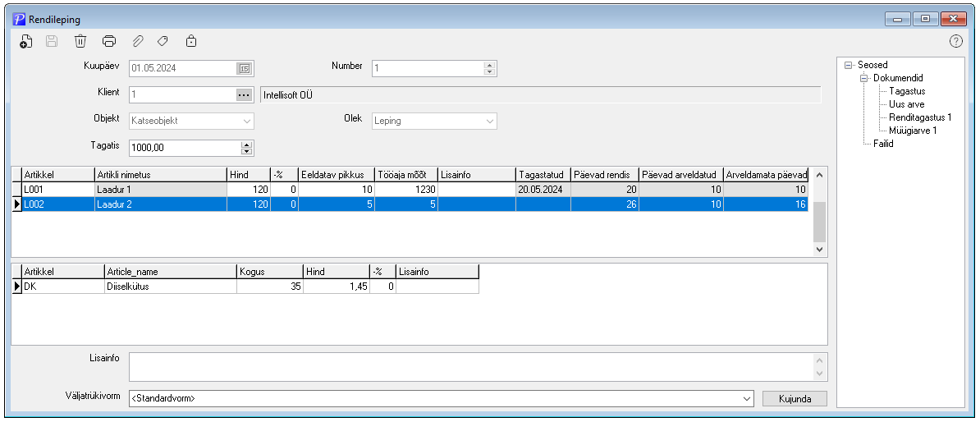Click the Hind column header in upper table
This screenshot has height=422, width=980.
coord(248,174)
